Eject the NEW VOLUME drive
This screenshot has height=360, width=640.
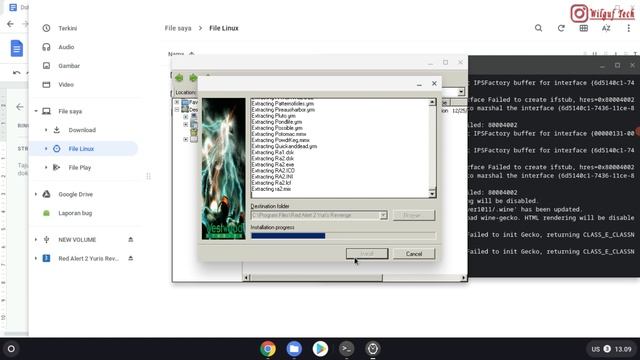pos(131,240)
